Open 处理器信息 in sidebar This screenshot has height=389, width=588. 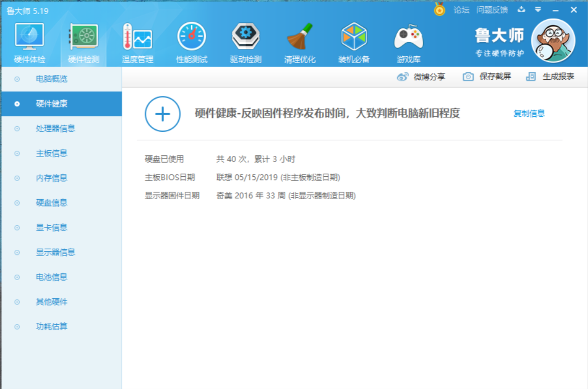62,129
